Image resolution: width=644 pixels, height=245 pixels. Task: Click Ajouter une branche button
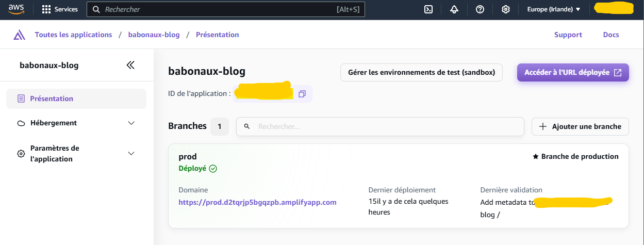pos(580,126)
